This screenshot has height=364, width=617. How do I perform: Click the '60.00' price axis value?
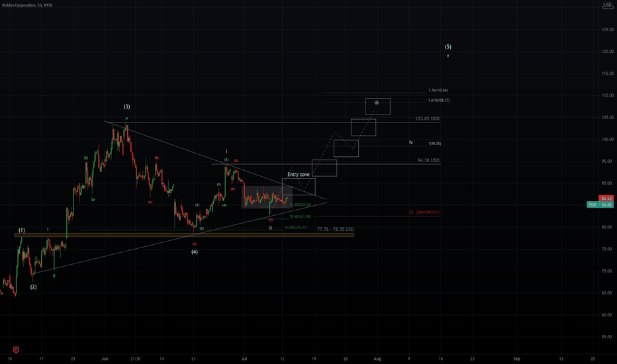coord(607,315)
